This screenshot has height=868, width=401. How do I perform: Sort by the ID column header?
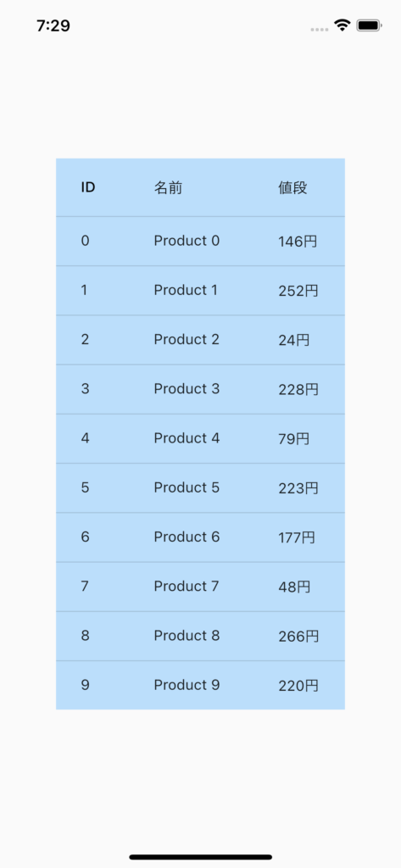[88, 187]
